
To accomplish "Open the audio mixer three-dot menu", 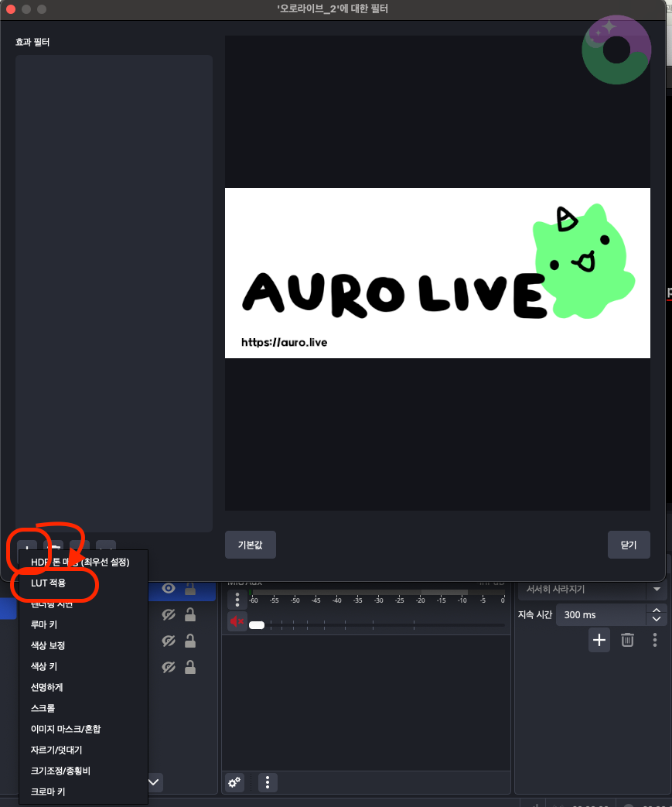I will click(x=268, y=783).
